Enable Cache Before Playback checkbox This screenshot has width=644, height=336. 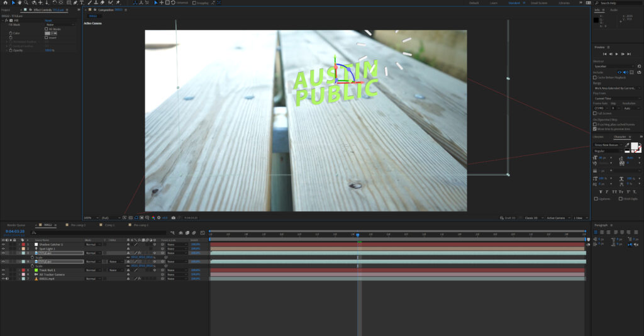[595, 77]
